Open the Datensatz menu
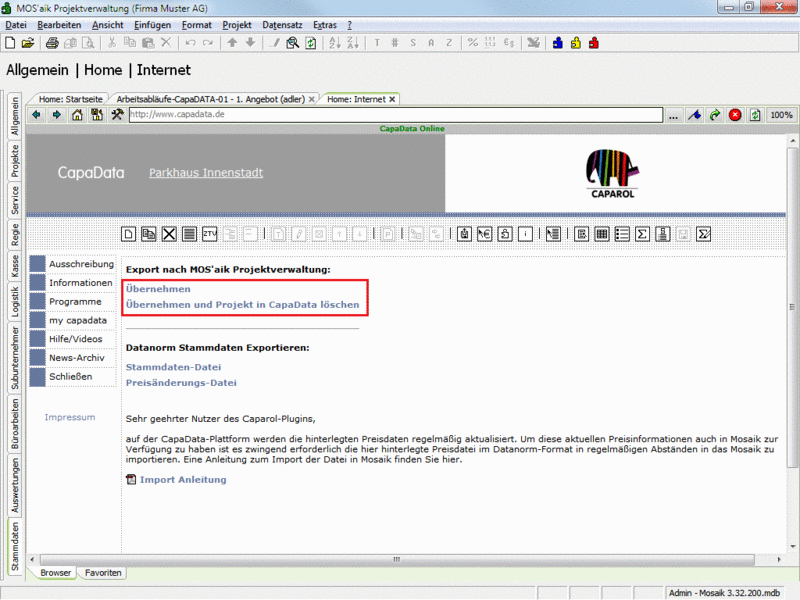The width and height of the screenshot is (800, 600). [282, 25]
